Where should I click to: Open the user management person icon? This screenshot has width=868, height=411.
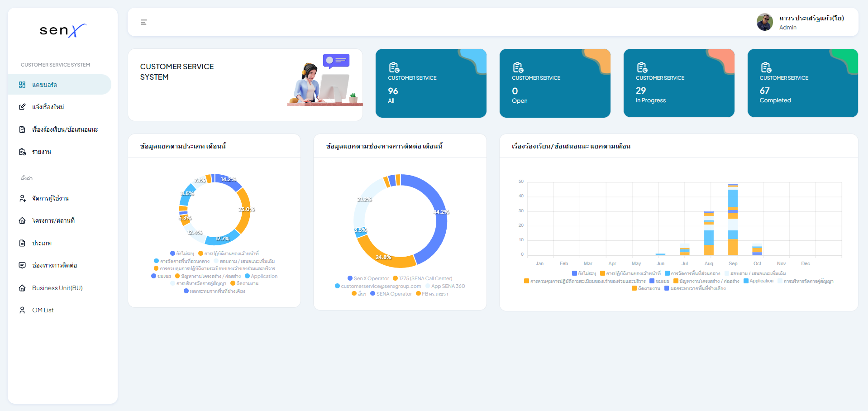[22, 198]
